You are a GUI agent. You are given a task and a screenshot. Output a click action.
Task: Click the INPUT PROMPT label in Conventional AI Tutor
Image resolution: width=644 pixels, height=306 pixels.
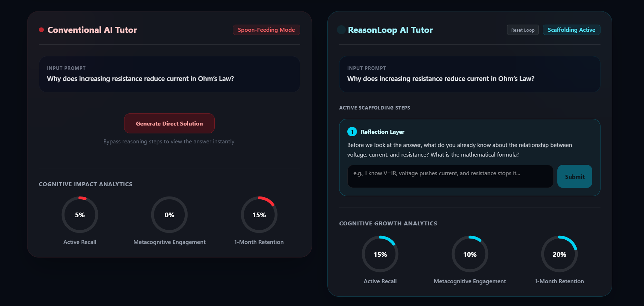point(66,68)
